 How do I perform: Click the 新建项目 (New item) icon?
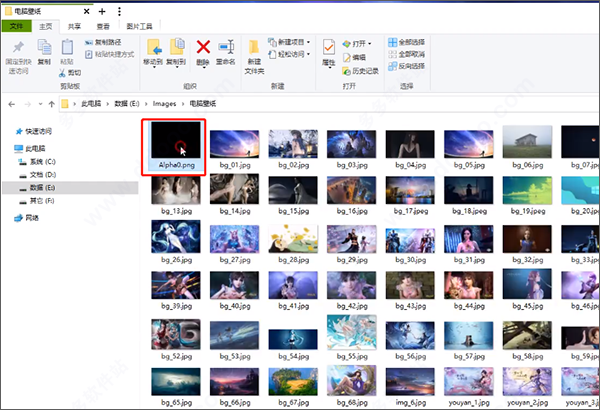pyautogui.click(x=272, y=42)
